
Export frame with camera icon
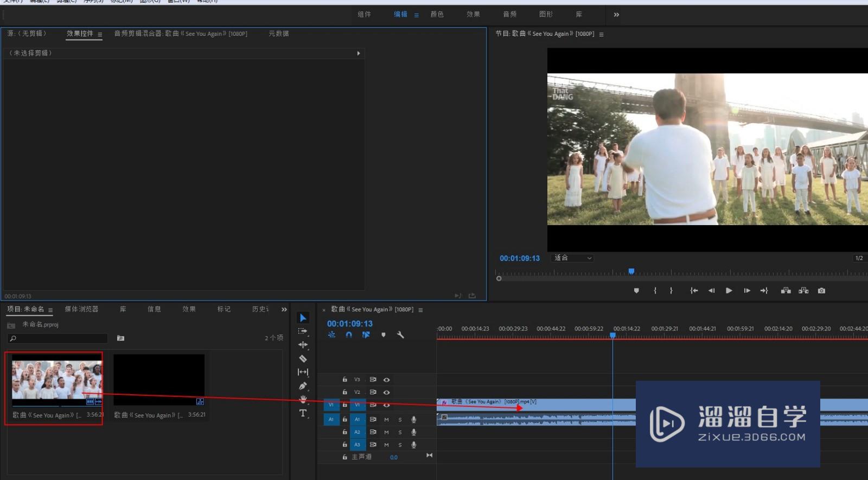(821, 291)
